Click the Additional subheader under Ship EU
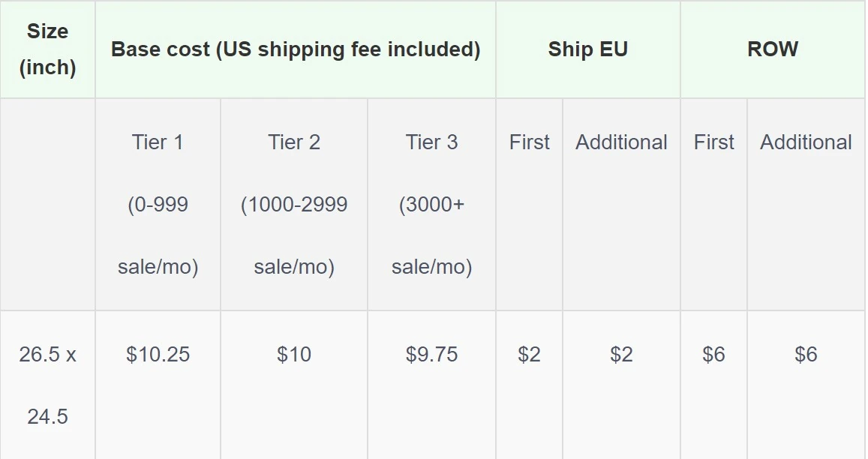Image resolution: width=868 pixels, height=459 pixels. tap(621, 142)
